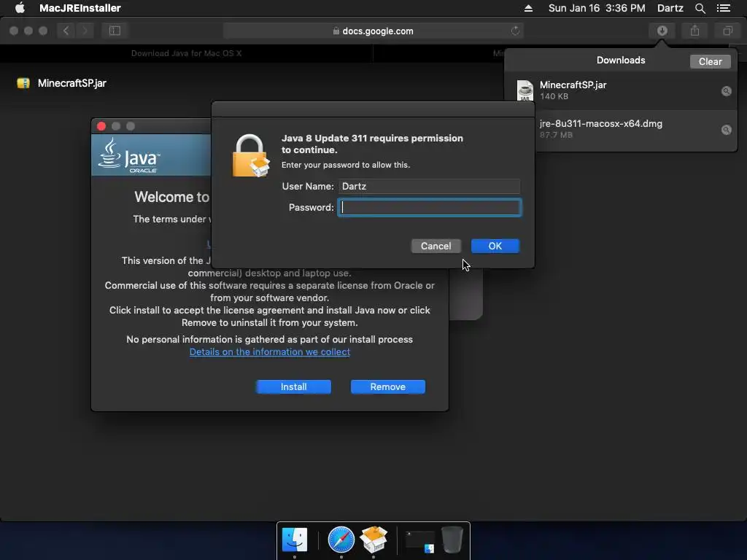This screenshot has width=747, height=560.
Task: Show the Safari tab overview
Action: pos(727,31)
